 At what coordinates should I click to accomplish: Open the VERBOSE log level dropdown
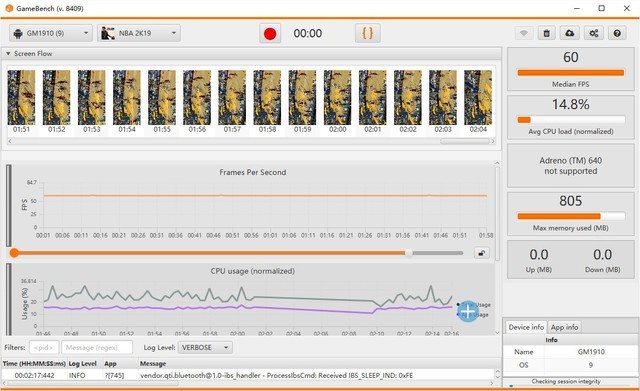pyautogui.click(x=205, y=348)
